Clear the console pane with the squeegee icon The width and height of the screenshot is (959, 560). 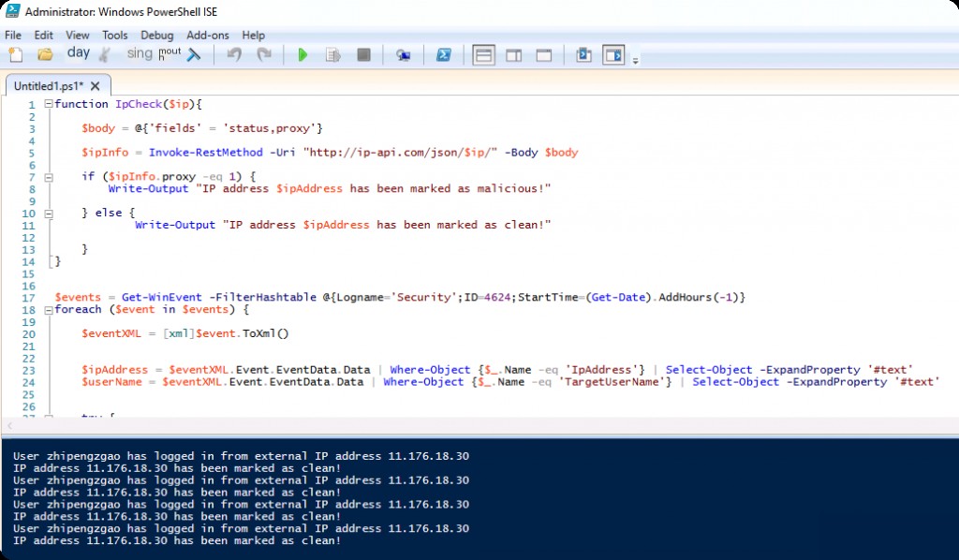coord(194,55)
